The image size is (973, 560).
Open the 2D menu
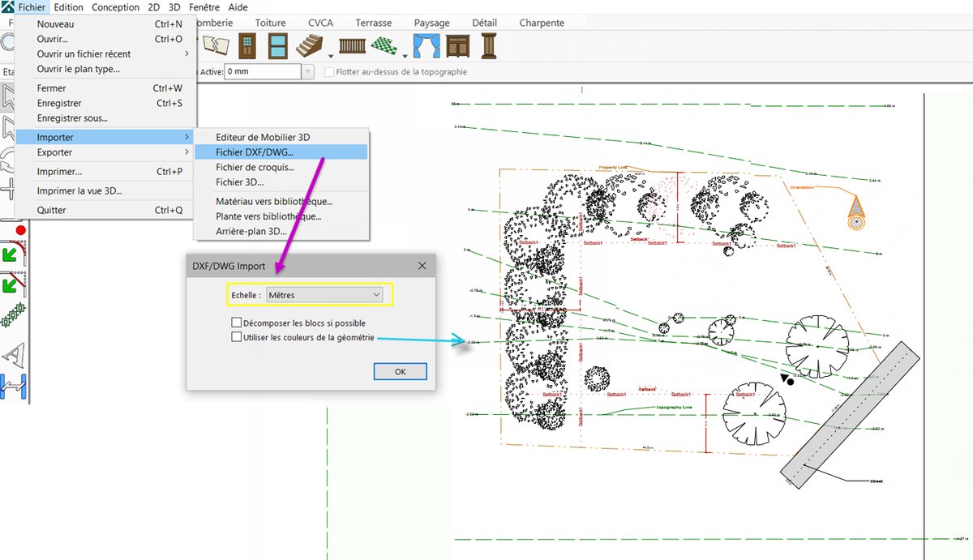(x=153, y=7)
